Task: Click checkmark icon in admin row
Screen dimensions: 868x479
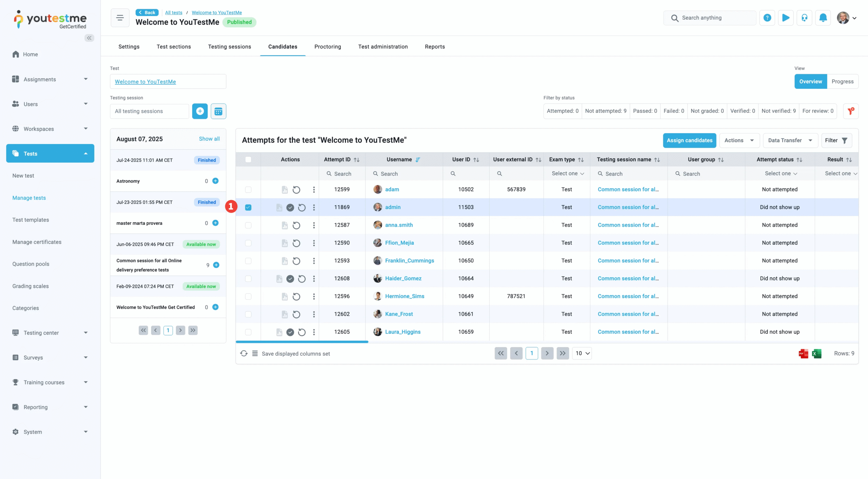Action: 290,207
